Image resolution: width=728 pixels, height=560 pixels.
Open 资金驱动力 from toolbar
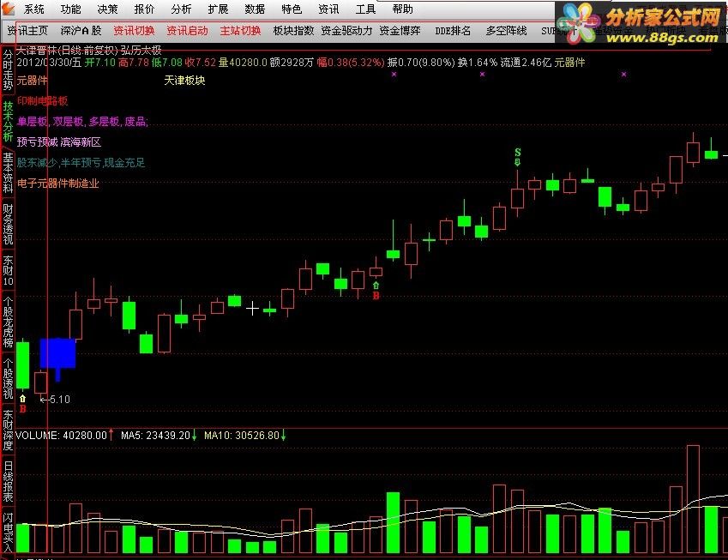click(346, 31)
